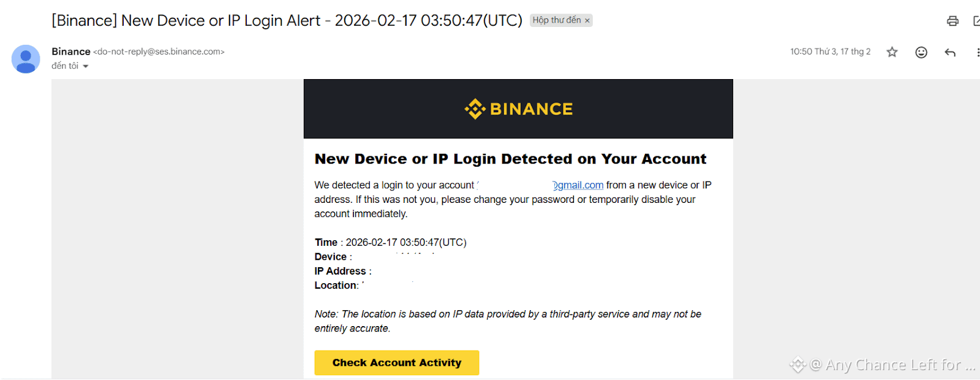
Task: Click the sender name Binance
Action: point(70,51)
